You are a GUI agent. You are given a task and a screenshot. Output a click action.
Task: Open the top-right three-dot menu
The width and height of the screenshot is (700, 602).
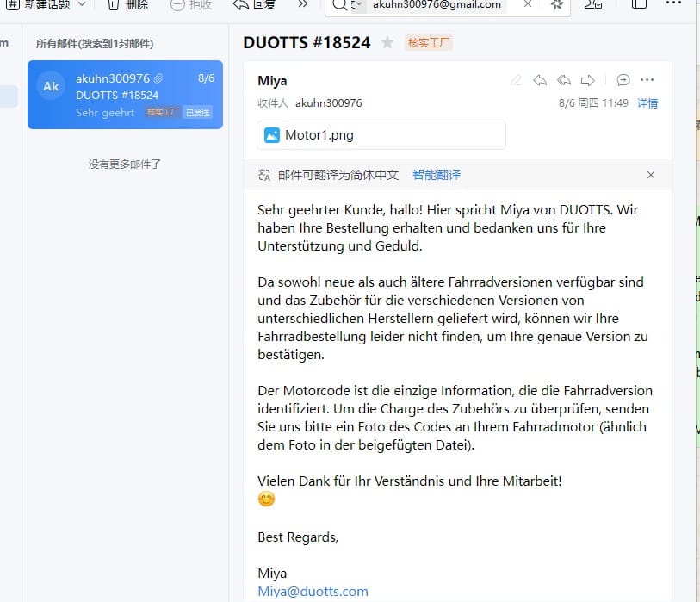click(673, 3)
